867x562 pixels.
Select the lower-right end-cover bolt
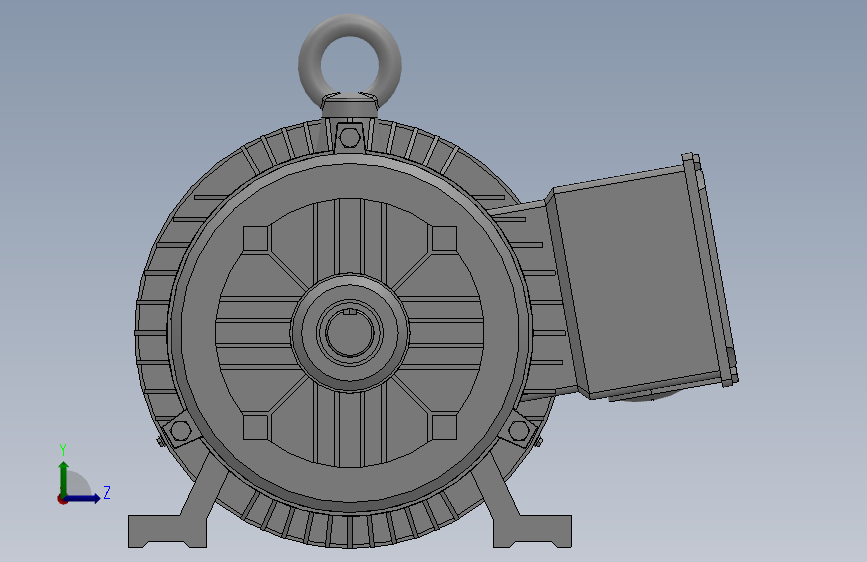518,430
